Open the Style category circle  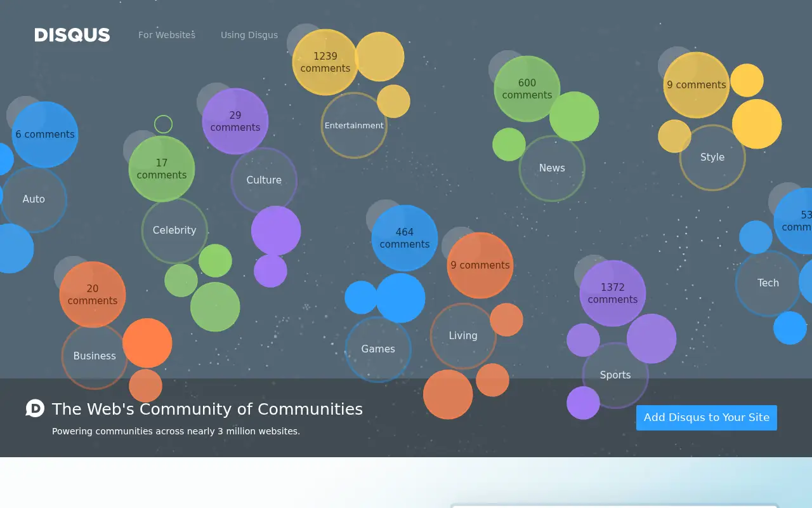(712, 157)
